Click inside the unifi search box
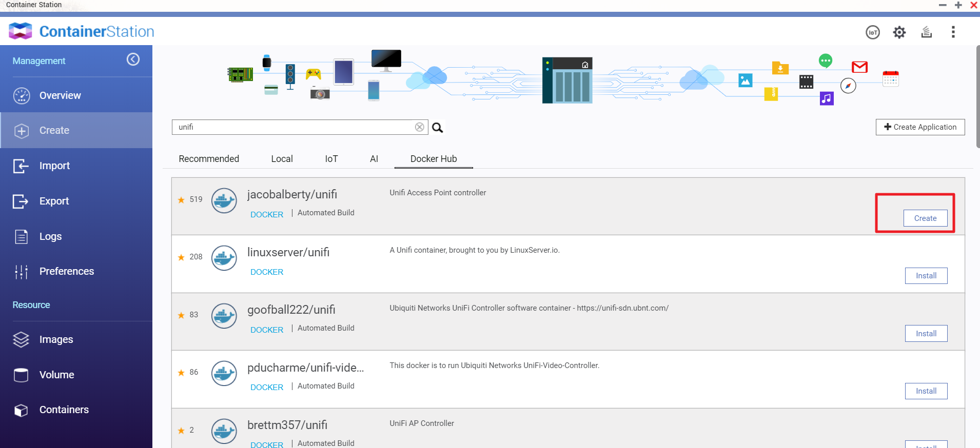 292,127
